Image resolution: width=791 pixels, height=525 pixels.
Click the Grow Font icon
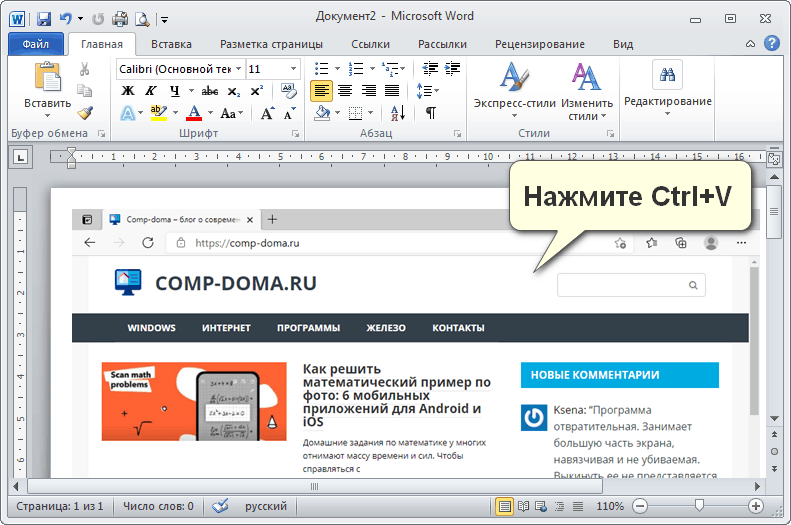[267, 113]
